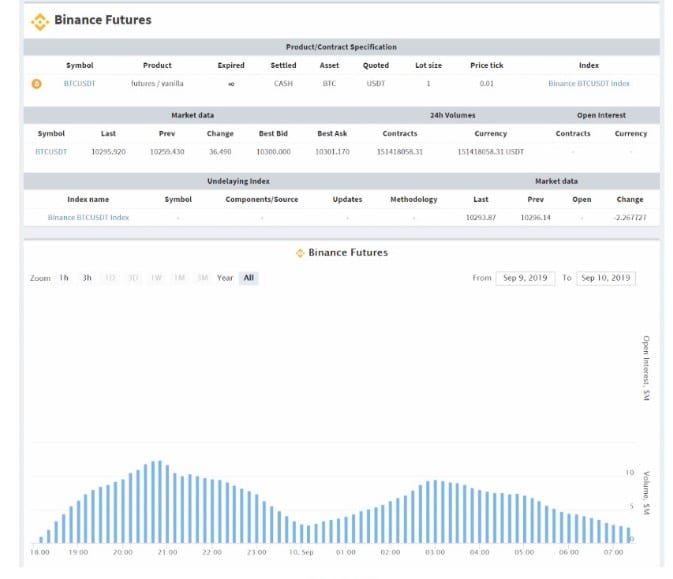Open Binance BTCUSDT Index link under Index name
673x579 pixels.
[88, 218]
